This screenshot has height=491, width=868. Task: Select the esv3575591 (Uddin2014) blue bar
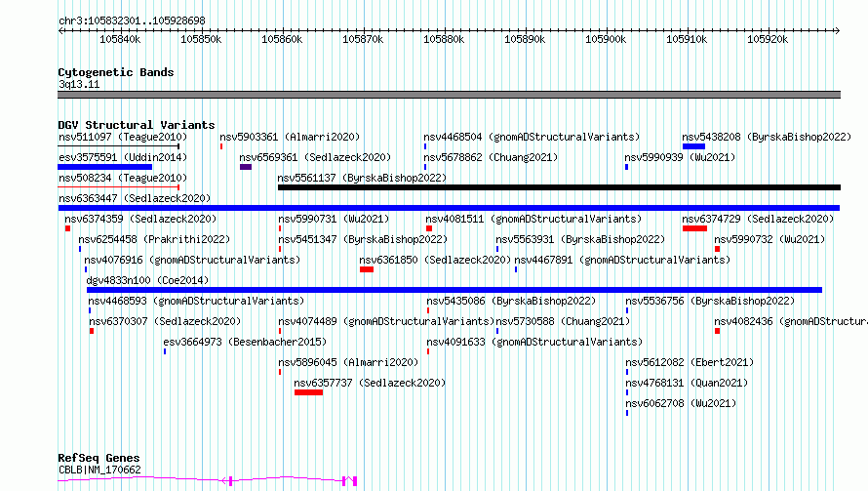pos(104,167)
